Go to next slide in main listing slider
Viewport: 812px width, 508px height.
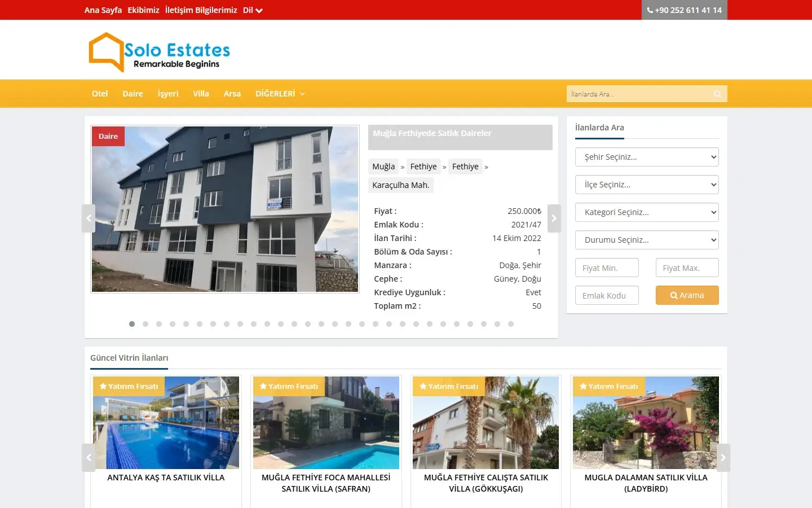(x=554, y=218)
